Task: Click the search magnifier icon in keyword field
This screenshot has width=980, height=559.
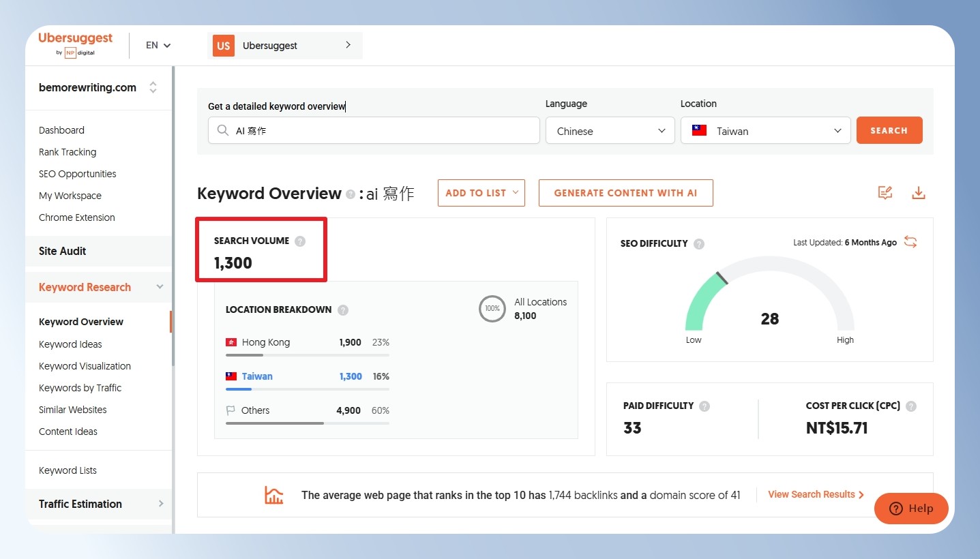Action: click(x=223, y=130)
